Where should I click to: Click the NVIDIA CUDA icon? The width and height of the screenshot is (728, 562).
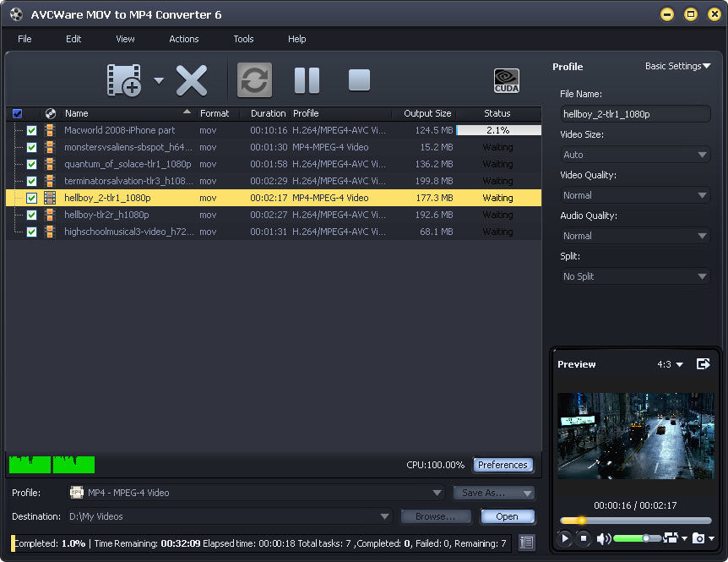(x=507, y=80)
